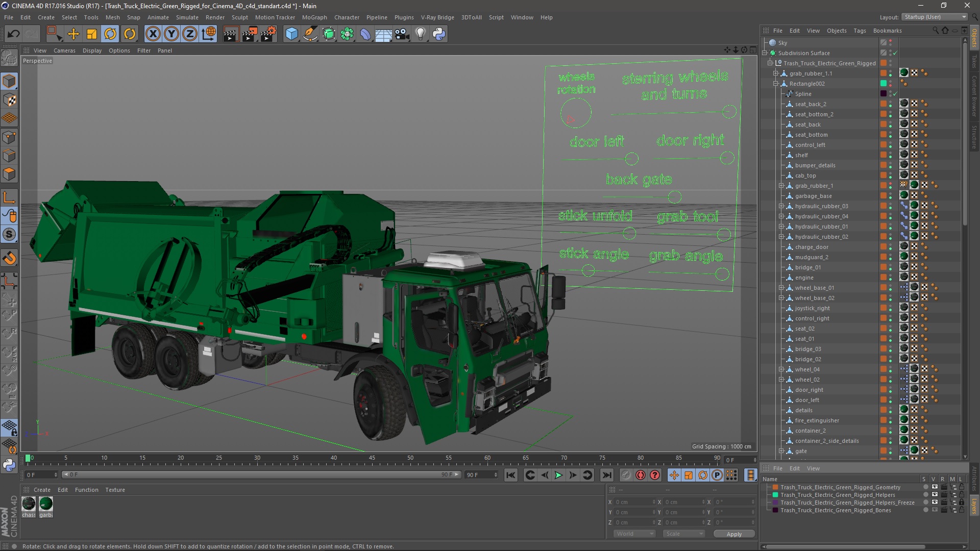Click the timeline range slider bar
980x551 pixels.
pos(261,475)
